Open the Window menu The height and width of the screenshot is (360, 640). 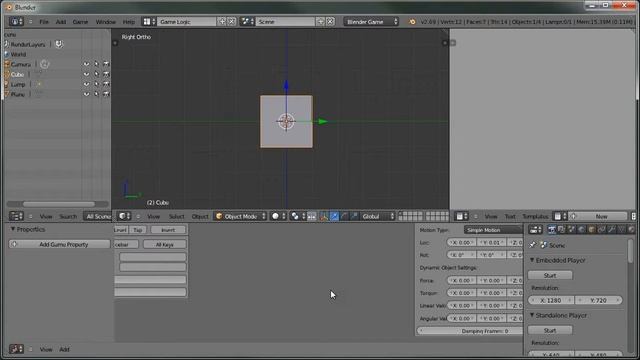[106, 22]
